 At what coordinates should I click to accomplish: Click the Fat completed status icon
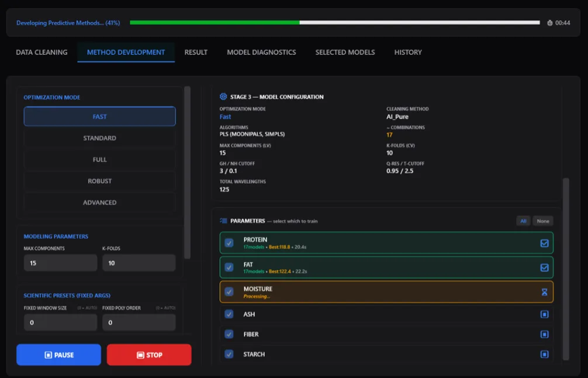point(544,267)
